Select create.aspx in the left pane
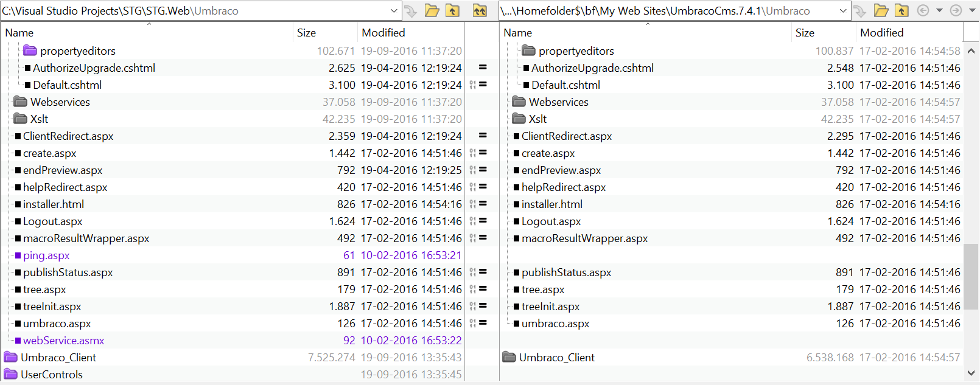 50,153
